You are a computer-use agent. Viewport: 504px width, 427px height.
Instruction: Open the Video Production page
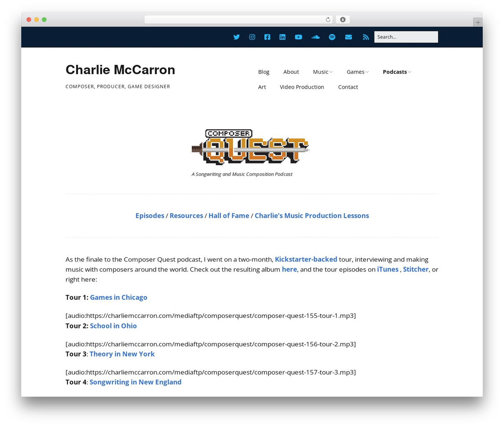point(302,87)
